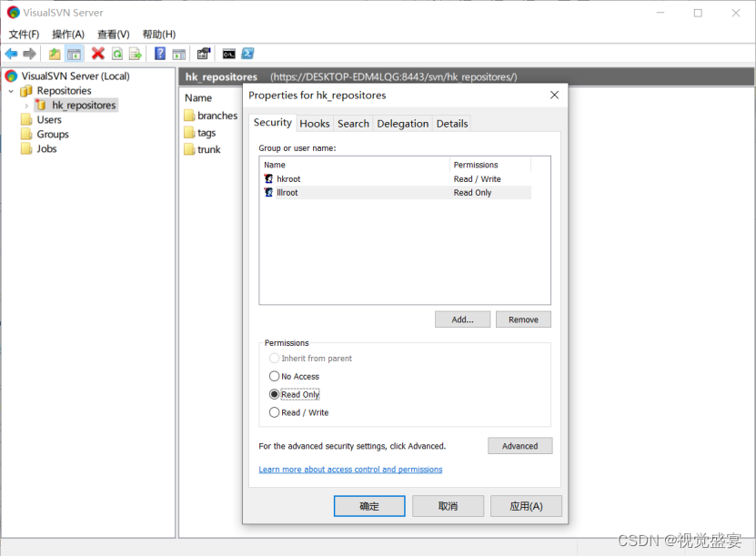This screenshot has width=756, height=557.
Task: Select the Users tree node
Action: point(49,119)
